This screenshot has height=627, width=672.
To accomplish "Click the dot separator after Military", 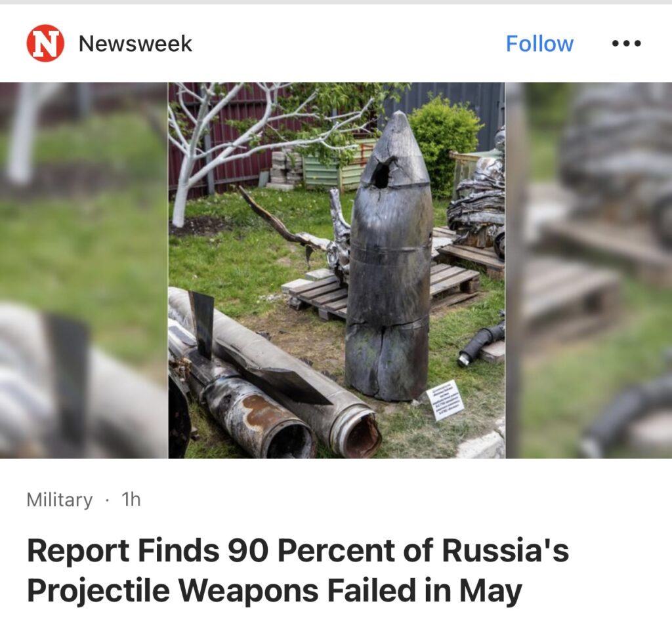I will tap(107, 500).
